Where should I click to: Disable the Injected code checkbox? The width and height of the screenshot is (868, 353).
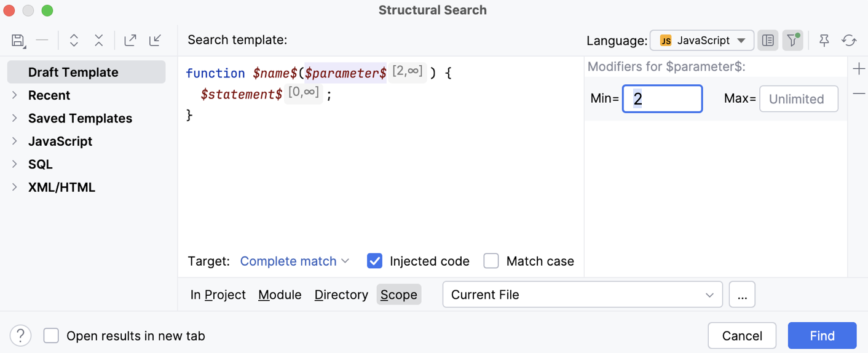click(x=374, y=261)
